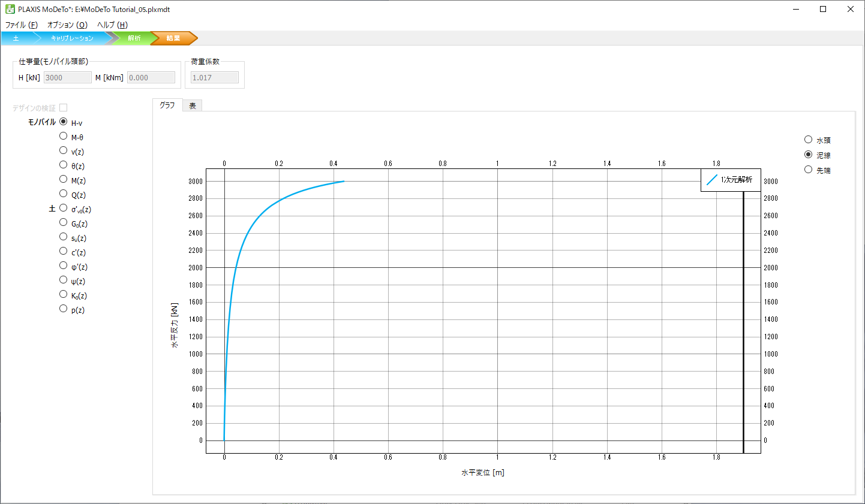Go to the キャリブレーション workflow step
Screen dimensions: 865x504
72,38
